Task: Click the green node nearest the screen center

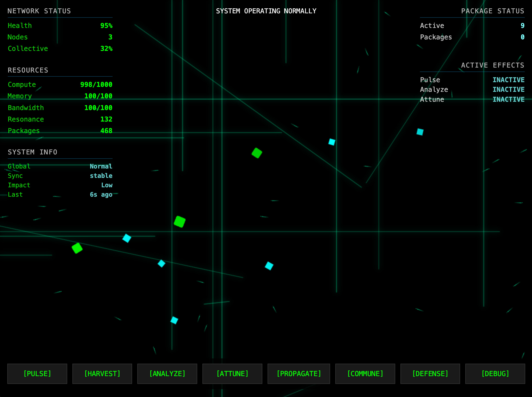Action: point(257,153)
